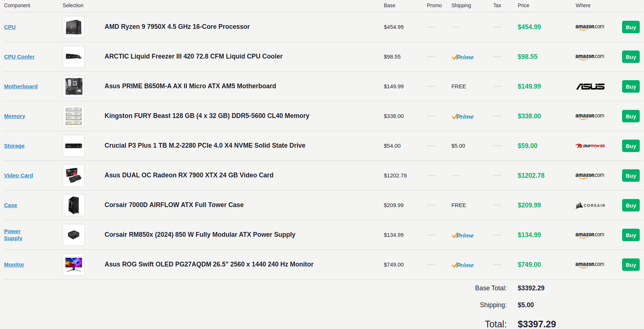The height and width of the screenshot is (329, 644).
Task: Open the Motherboard component link
Action: pos(21,86)
